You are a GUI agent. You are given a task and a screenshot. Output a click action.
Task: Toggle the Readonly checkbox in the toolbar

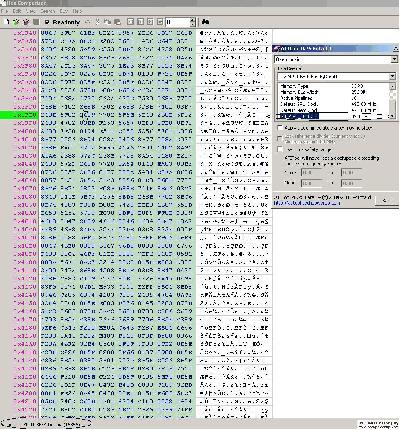47,22
